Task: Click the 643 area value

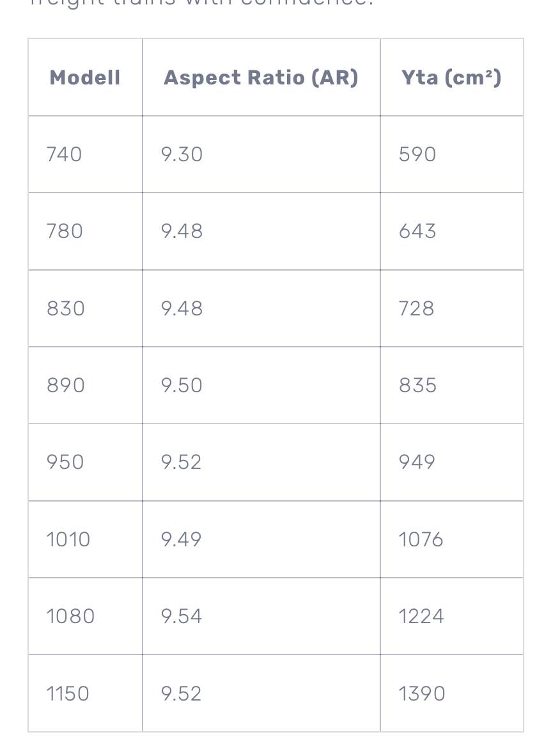Action: (417, 231)
